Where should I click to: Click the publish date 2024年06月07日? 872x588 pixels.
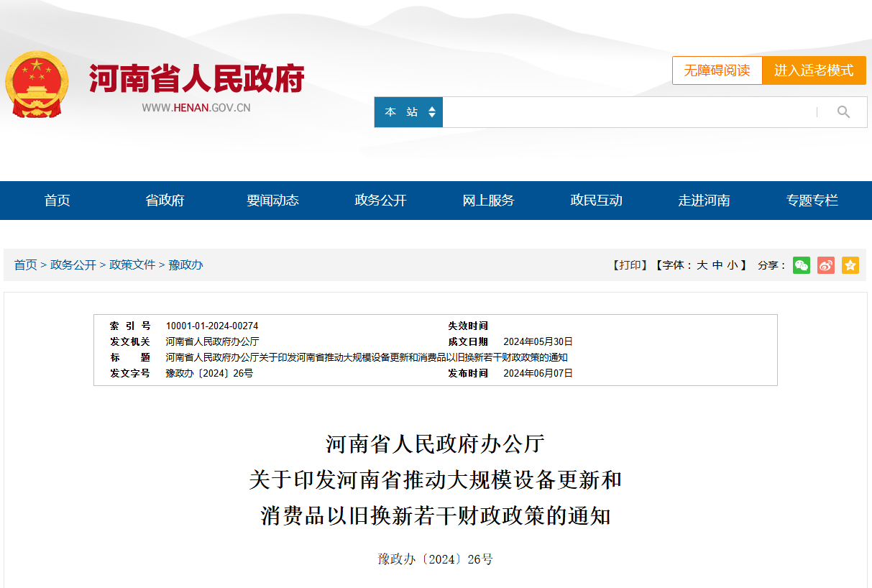coord(538,373)
